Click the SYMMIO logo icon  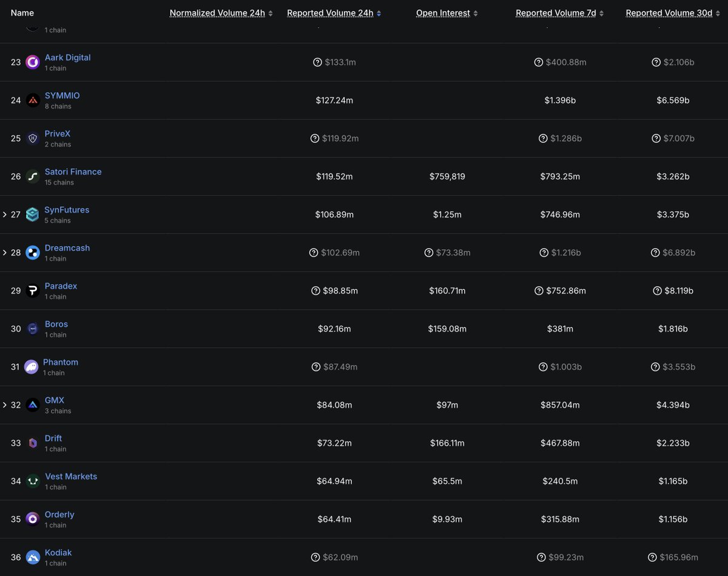[33, 101]
